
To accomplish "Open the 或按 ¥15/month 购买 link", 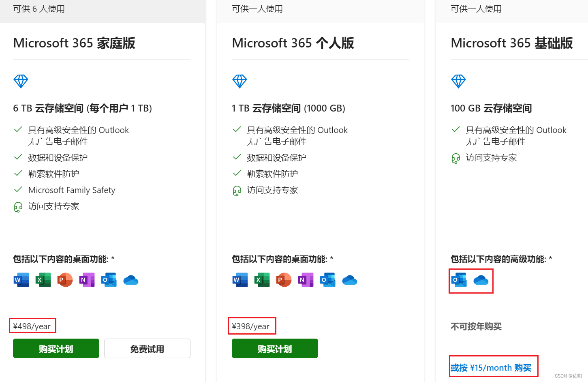I will (x=491, y=367).
